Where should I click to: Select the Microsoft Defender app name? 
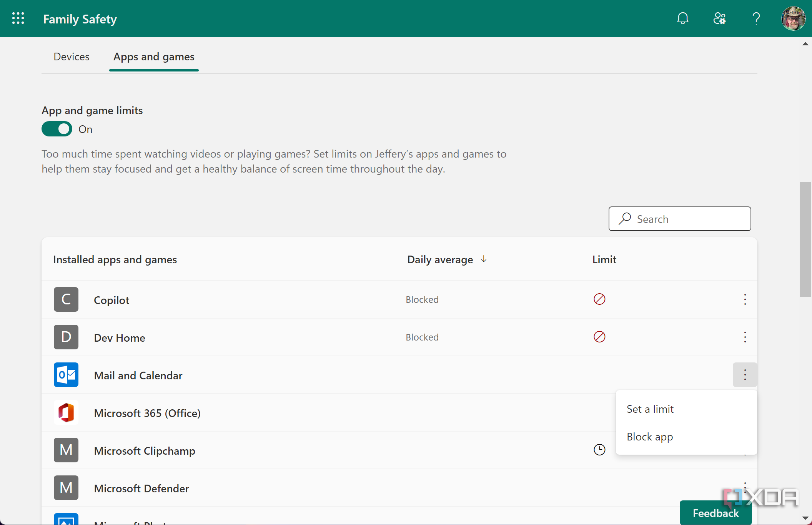(141, 488)
